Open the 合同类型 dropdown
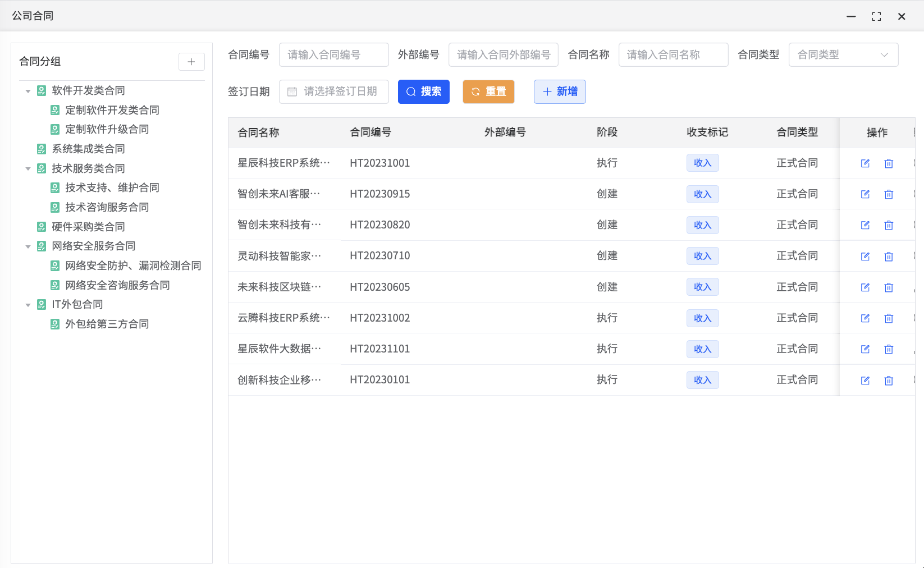 (x=843, y=54)
